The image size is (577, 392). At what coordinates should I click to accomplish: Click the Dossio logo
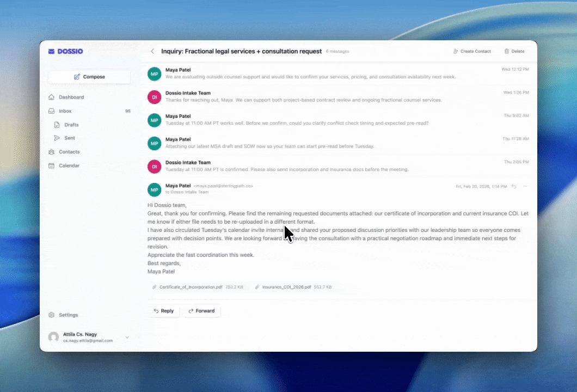pos(66,51)
